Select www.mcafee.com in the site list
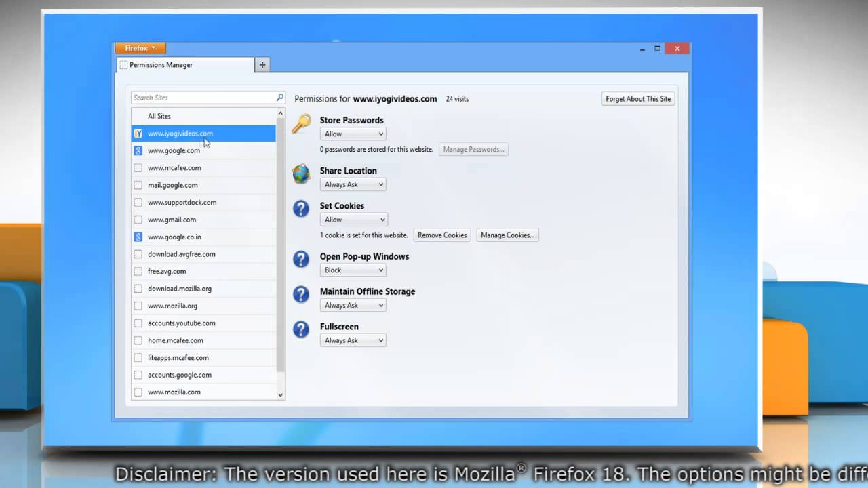The image size is (868, 488). point(203,168)
